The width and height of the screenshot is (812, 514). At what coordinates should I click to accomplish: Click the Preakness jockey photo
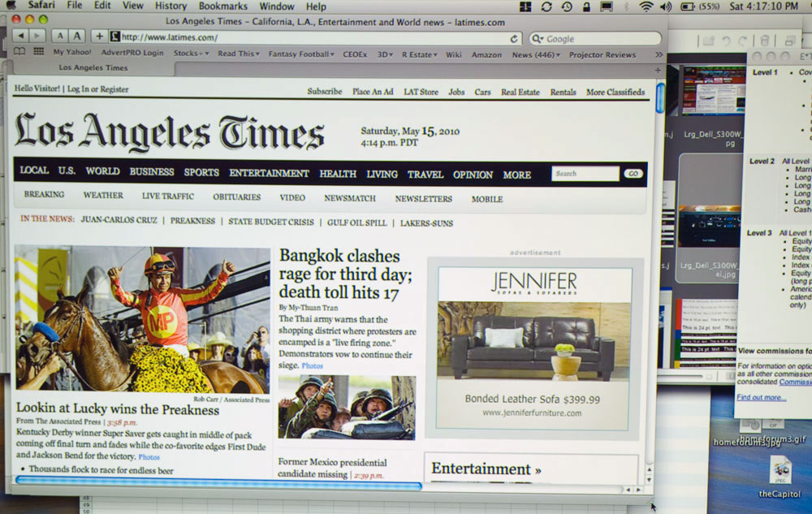(x=142, y=319)
